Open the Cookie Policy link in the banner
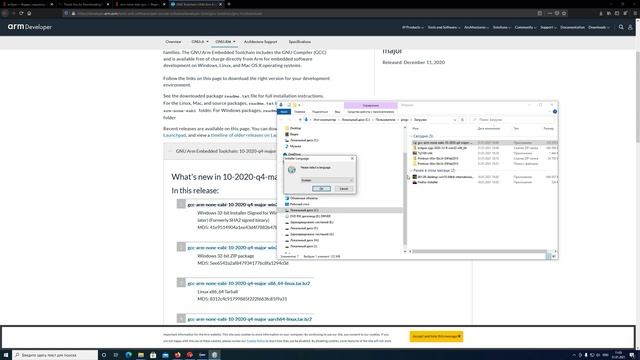 tap(256, 340)
